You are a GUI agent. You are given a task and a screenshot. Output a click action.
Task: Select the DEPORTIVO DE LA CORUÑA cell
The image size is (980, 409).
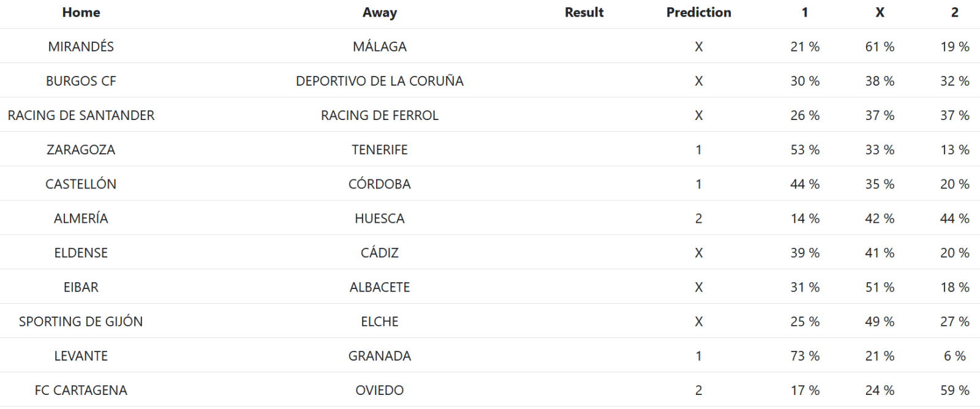pyautogui.click(x=380, y=81)
